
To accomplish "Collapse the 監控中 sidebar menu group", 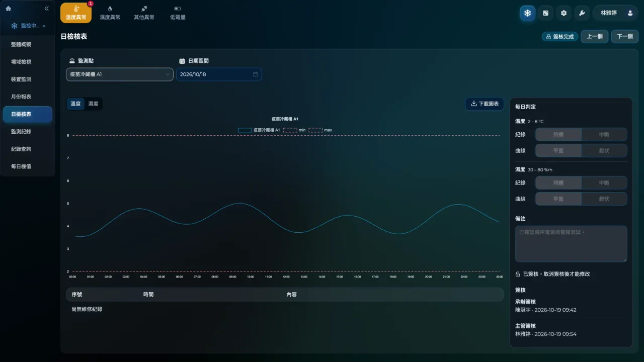I will click(x=28, y=26).
